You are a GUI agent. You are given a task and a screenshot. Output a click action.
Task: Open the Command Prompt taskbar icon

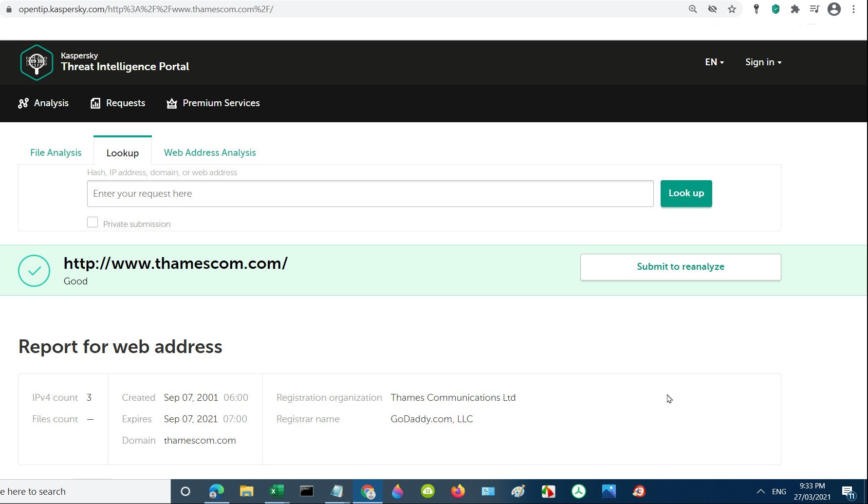[x=307, y=491]
